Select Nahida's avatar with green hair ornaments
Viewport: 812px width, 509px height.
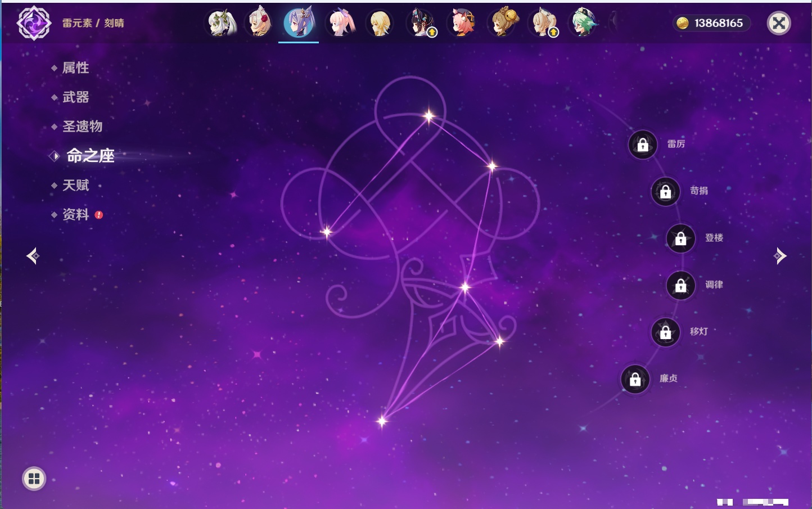222,23
